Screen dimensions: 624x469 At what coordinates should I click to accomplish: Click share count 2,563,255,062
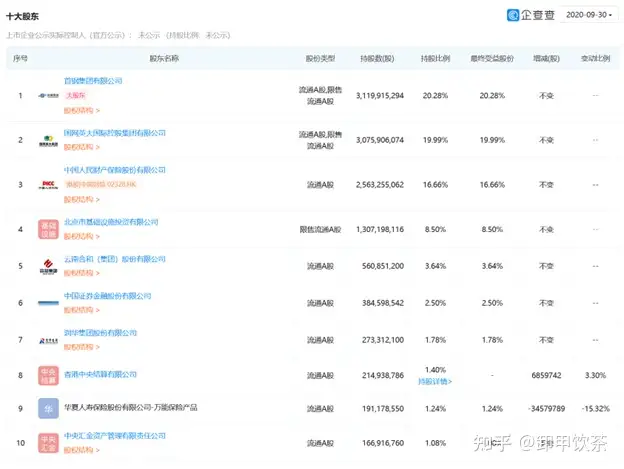380,185
